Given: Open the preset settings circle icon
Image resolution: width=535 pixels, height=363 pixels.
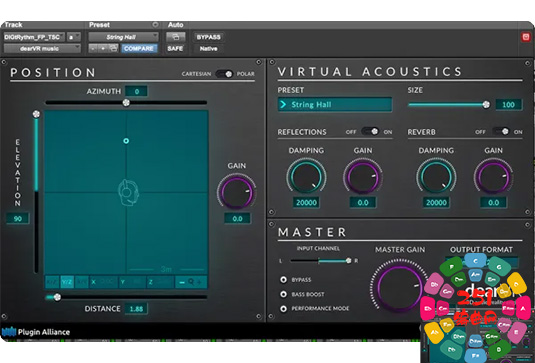Looking at the screenshot, I should [x=155, y=25].
